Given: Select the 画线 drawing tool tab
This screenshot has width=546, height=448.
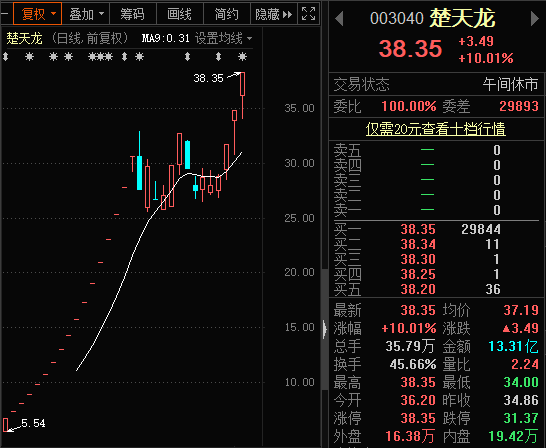Looking at the screenshot, I should (179, 14).
